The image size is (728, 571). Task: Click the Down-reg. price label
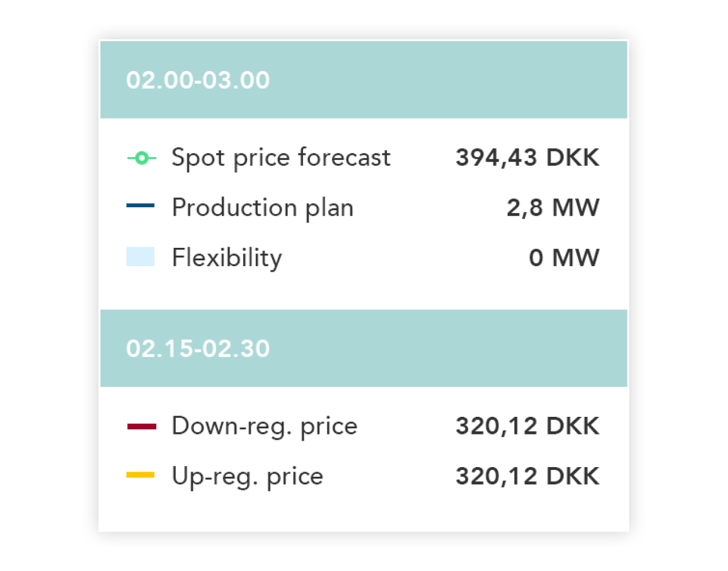(x=264, y=426)
